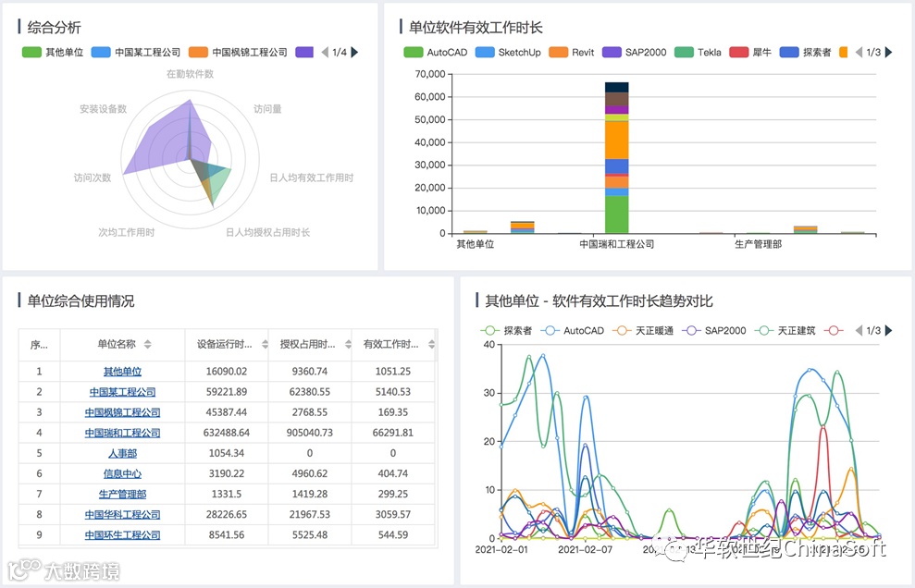This screenshot has width=915, height=588.
Task: Select cell value 59221.89
Action: [x=227, y=392]
